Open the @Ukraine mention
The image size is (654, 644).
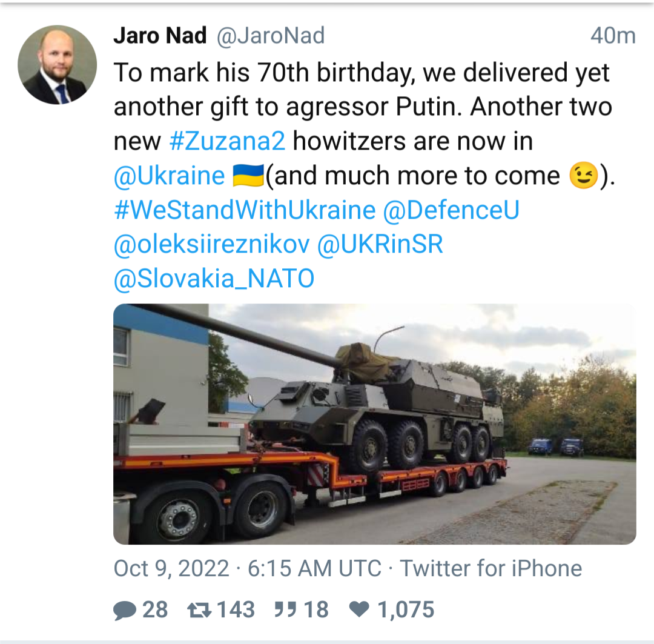click(170, 176)
